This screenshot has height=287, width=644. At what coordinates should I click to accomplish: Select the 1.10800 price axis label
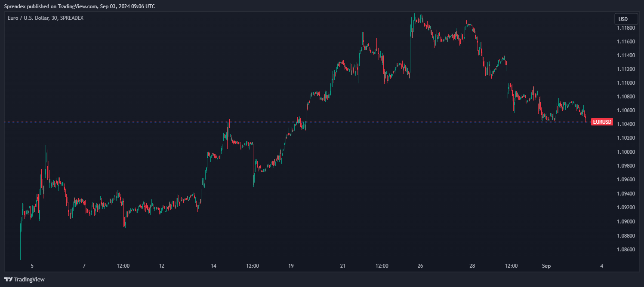(x=626, y=97)
